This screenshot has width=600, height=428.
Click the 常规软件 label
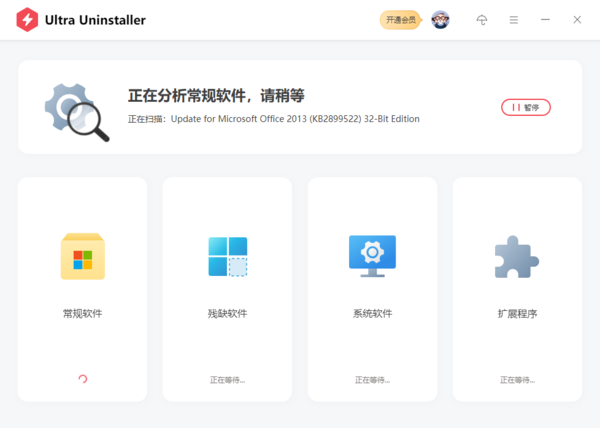(x=82, y=313)
